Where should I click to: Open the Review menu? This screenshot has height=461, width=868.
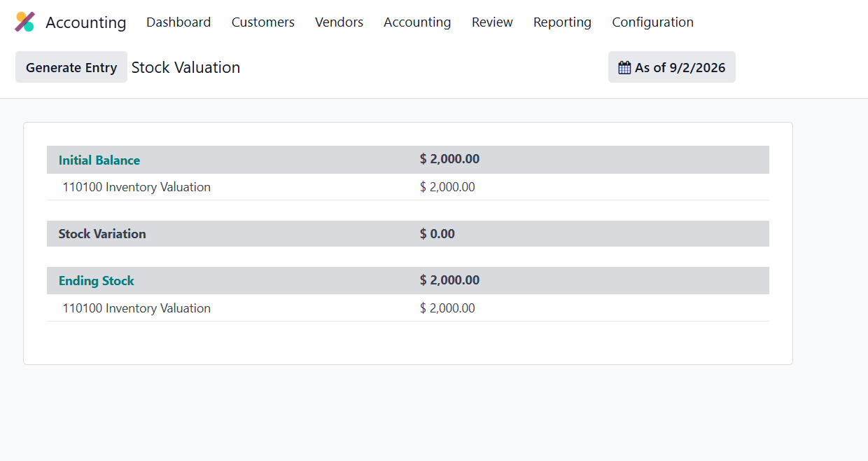492,22
